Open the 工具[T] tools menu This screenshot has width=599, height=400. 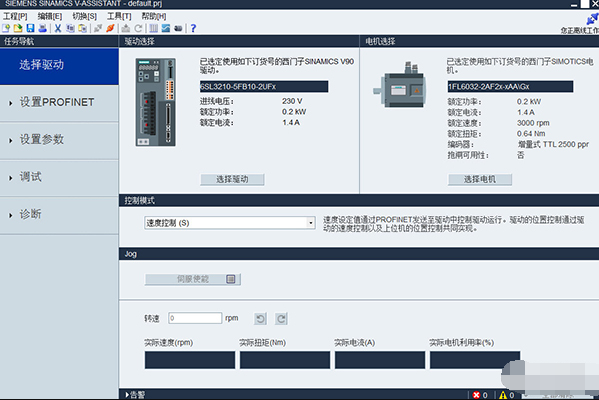click(x=119, y=16)
